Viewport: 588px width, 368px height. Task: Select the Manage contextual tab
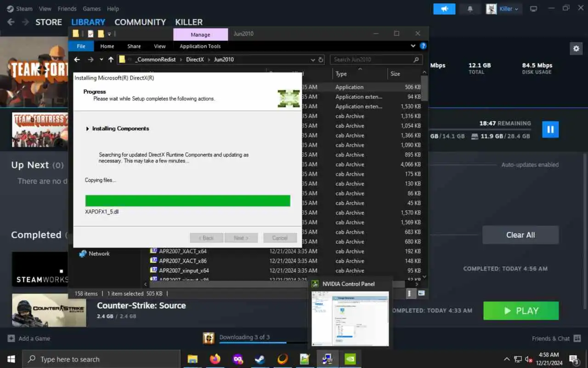[x=200, y=34]
